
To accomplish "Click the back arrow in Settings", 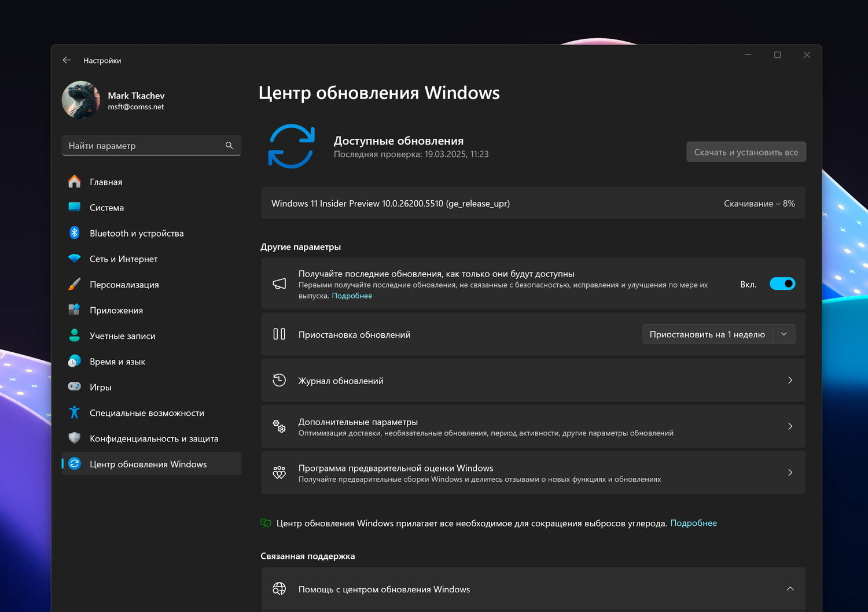I will click(x=67, y=60).
